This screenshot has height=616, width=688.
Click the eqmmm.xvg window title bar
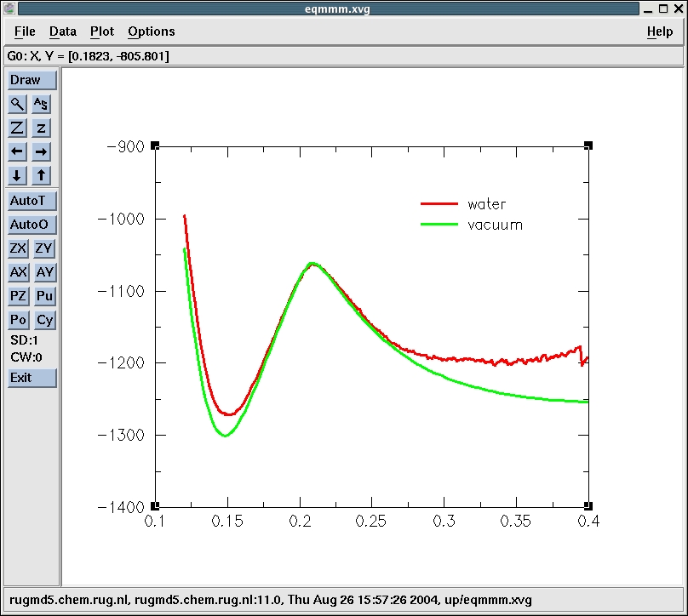329,9
